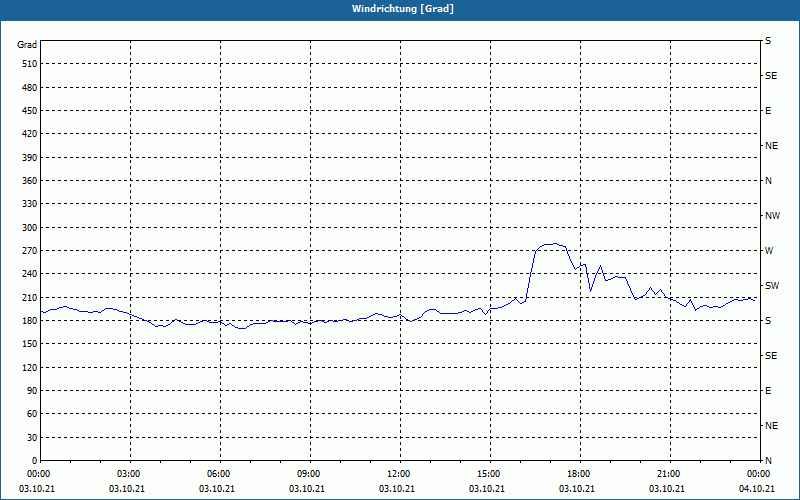
Task: Click the 03.10.21 date under 18:00
Action: coord(577,489)
